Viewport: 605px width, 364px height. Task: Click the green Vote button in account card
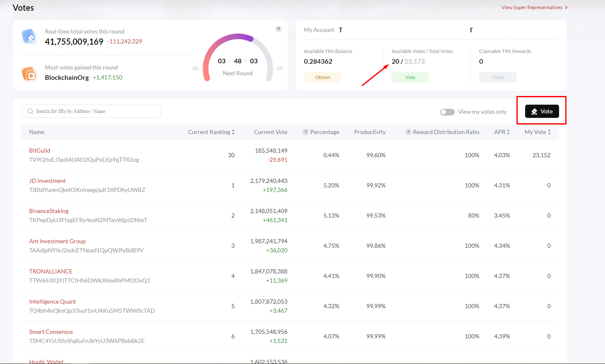pyautogui.click(x=410, y=77)
